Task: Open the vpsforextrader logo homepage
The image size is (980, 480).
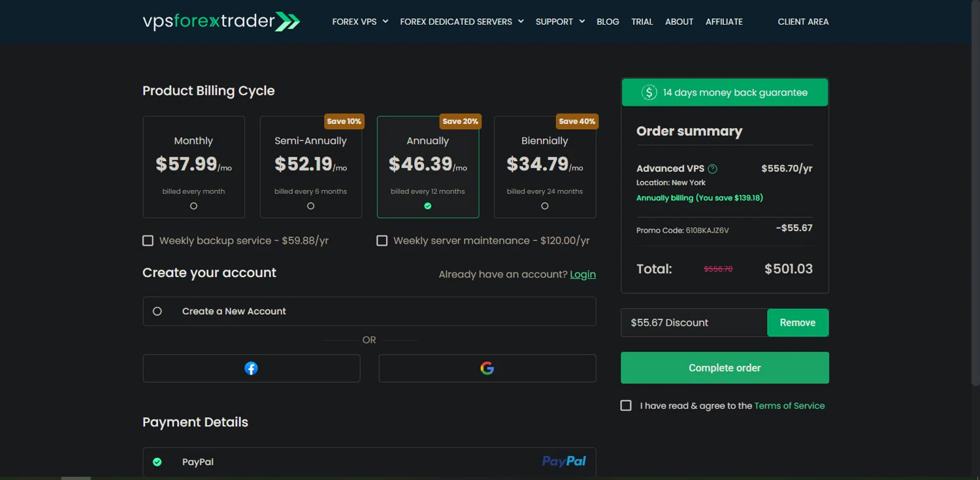Action: 221,22
